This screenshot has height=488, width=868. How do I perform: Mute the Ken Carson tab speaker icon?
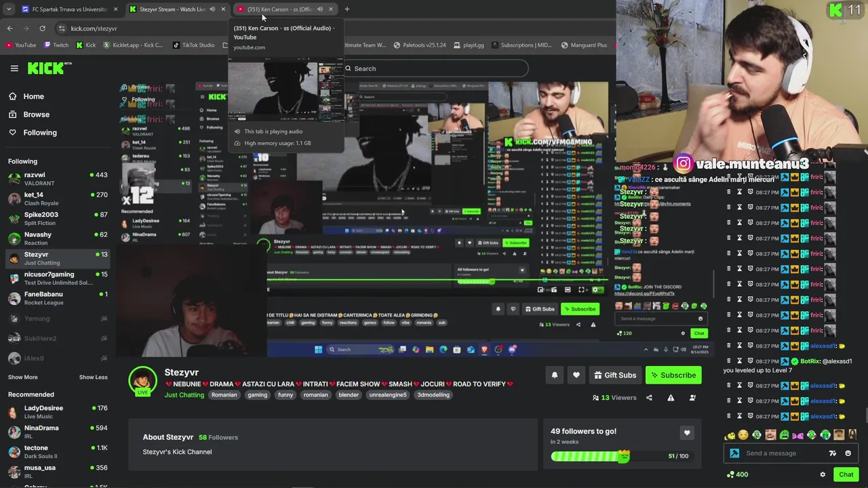point(319,9)
